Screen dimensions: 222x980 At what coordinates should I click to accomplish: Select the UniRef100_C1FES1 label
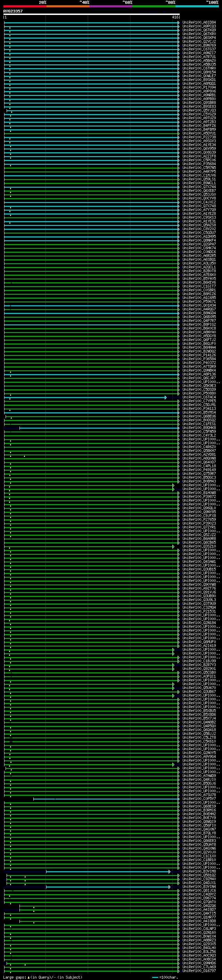click(199, 424)
